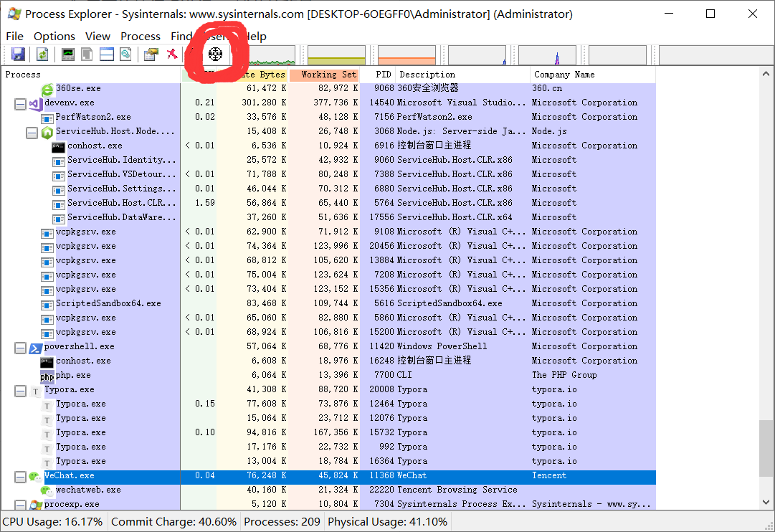The width and height of the screenshot is (775, 532).
Task: Click the 'Physical Usage: 41.10%' status text
Action: (387, 522)
